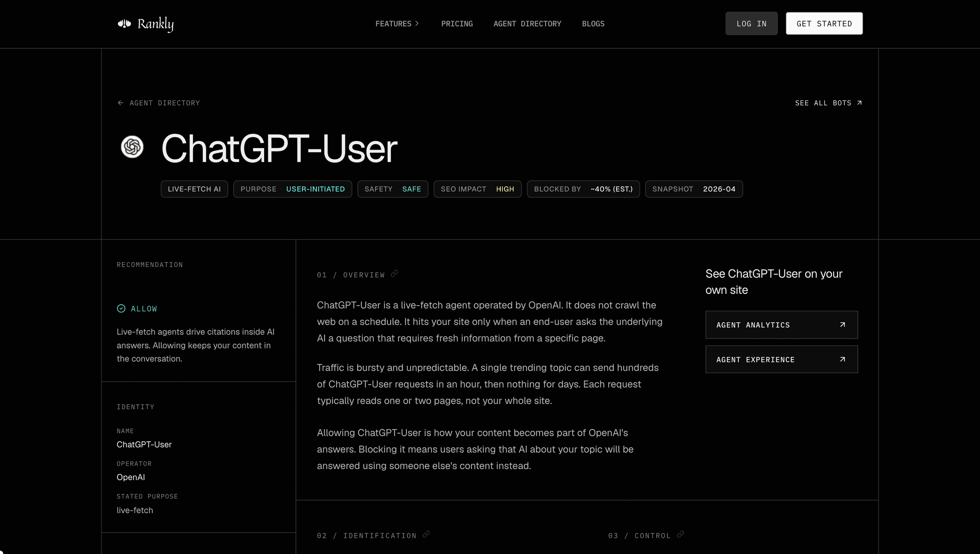Click the 'Traffic is bursty and unpredictable' paragraph
Screen dimensions: 980x554
tap(488, 384)
